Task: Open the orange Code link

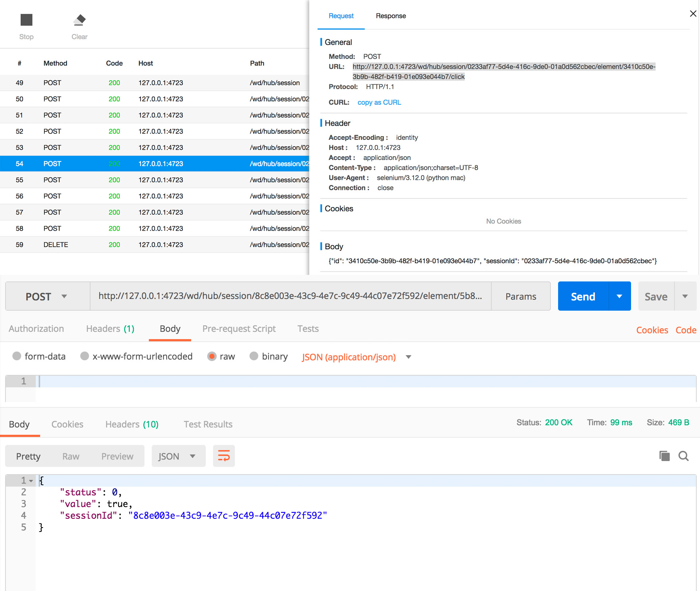Action: point(686,330)
